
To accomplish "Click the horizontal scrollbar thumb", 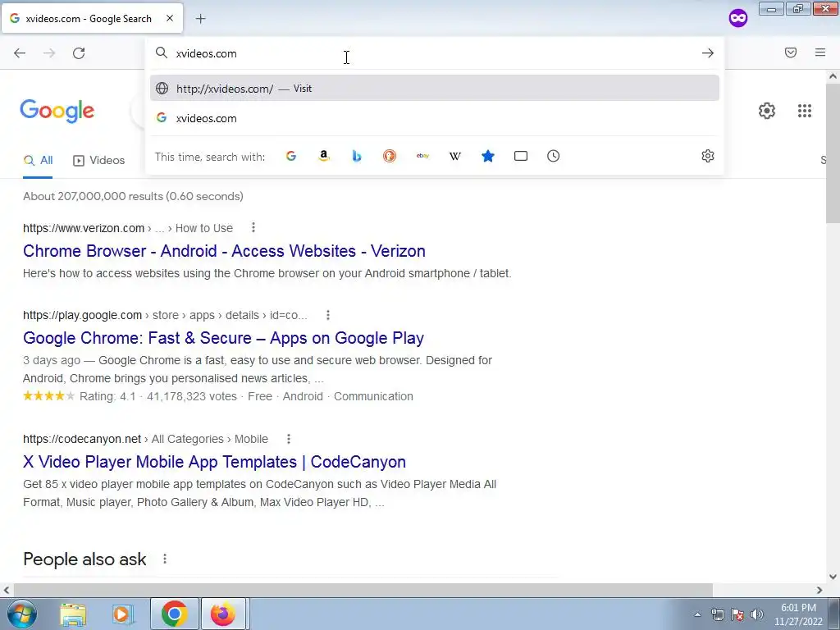I will [x=362, y=590].
